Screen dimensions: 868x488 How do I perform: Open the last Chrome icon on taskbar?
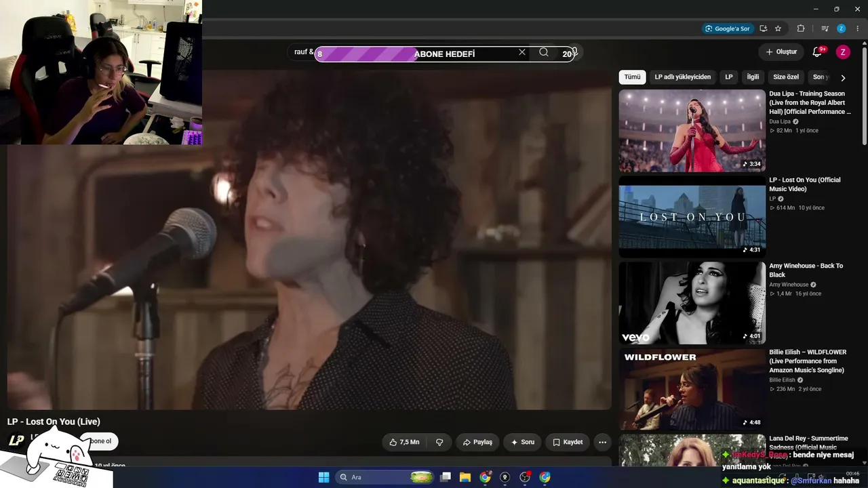click(545, 477)
